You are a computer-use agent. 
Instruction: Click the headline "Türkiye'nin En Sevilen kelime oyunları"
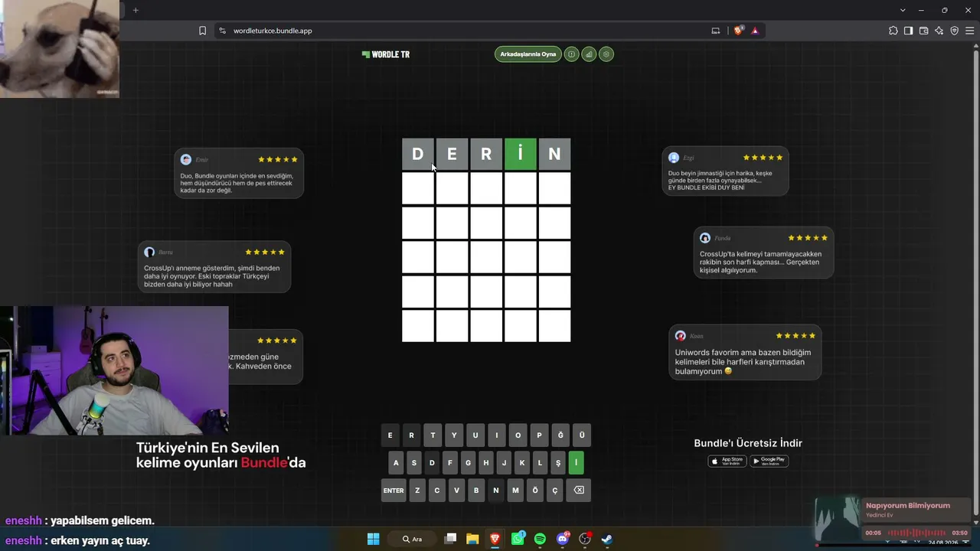pos(220,455)
